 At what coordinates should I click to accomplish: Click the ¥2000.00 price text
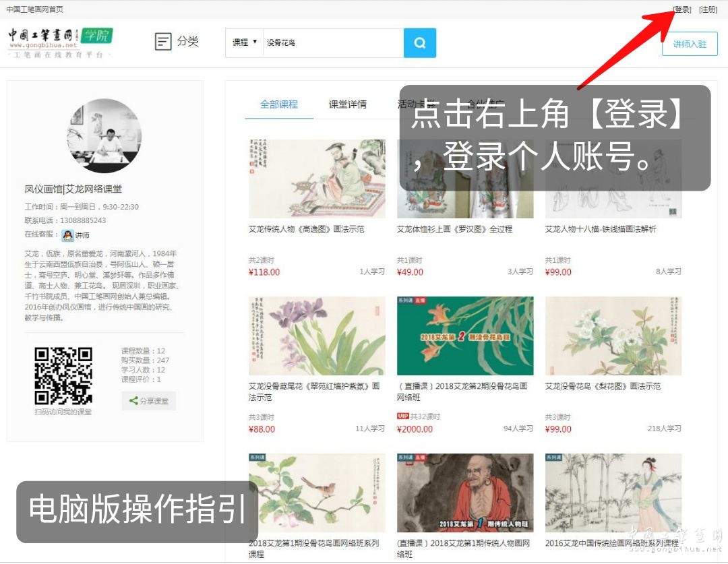(415, 429)
